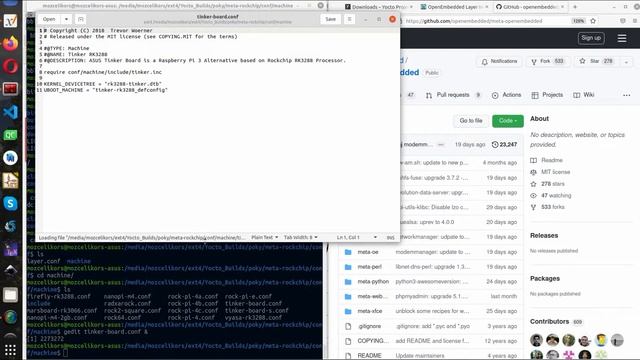The height and width of the screenshot is (360, 640).
Task: Expand the Star button dropdown arrow
Action: 626,62
